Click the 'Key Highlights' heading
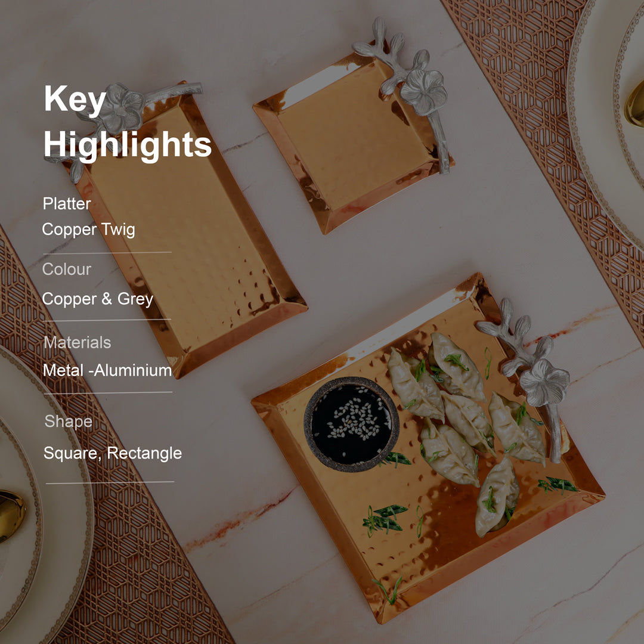 [128, 122]
